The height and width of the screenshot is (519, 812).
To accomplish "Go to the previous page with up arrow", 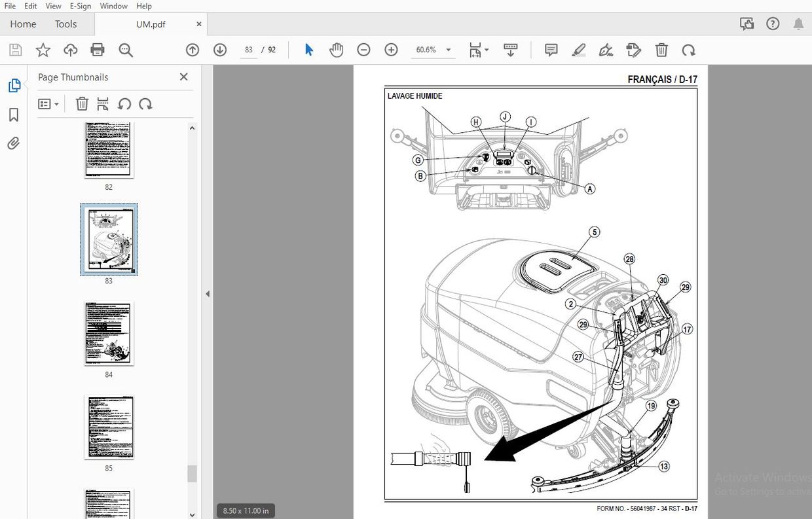I will pyautogui.click(x=192, y=50).
